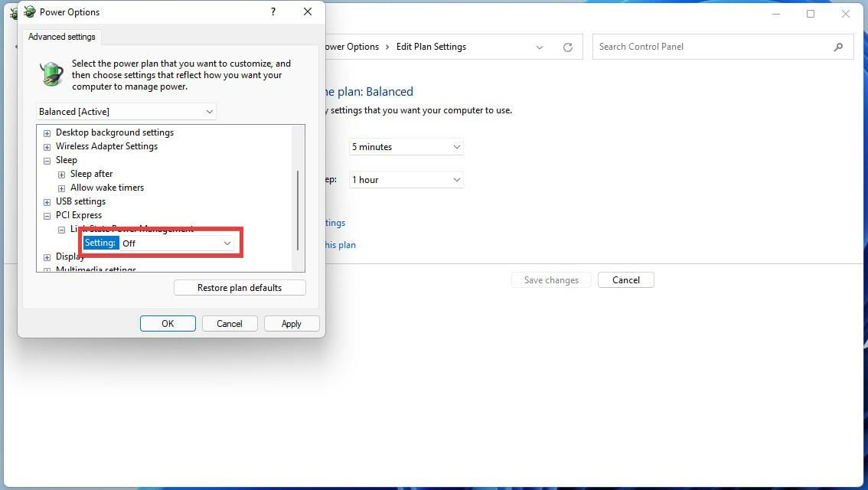Screen dimensions: 868x490
Task: Expand USB settings
Action: [47, 201]
